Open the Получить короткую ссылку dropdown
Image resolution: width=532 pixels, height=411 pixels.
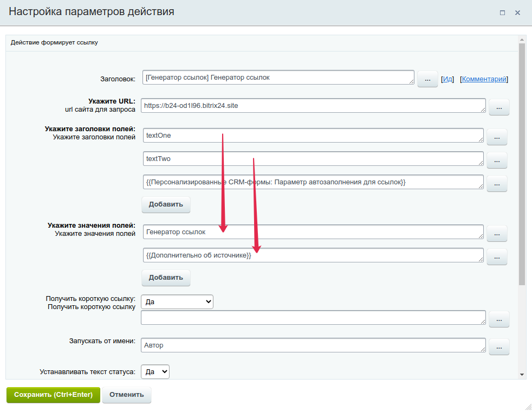click(x=177, y=301)
